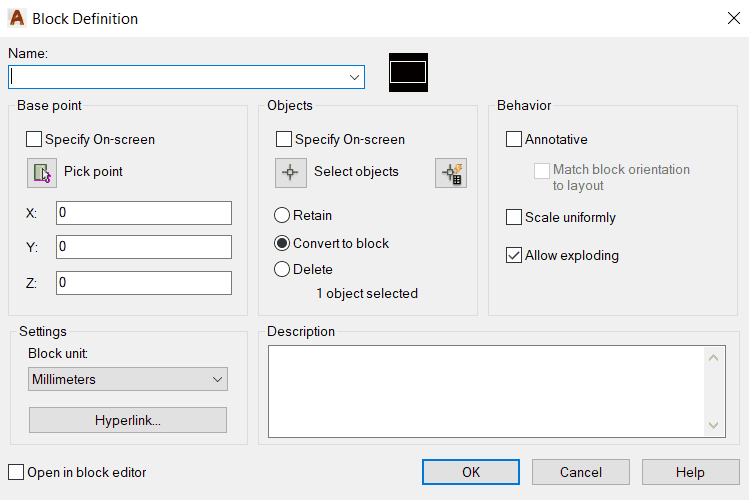The height and width of the screenshot is (500, 749).
Task: Click the Y coordinate input field
Action: pos(144,247)
